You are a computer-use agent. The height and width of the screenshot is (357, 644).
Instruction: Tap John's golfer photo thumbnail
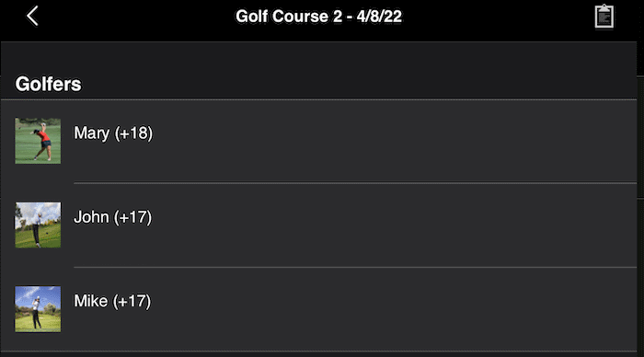click(38, 225)
